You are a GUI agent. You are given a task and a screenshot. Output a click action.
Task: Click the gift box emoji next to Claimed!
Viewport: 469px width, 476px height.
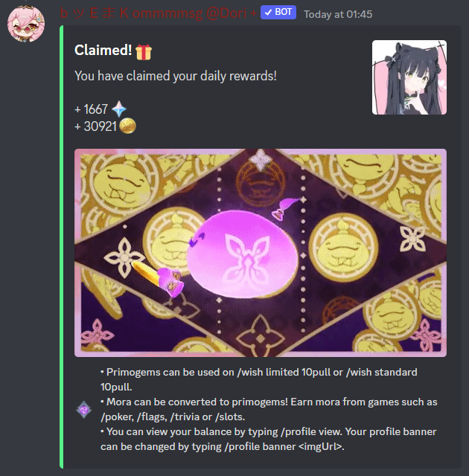(144, 52)
